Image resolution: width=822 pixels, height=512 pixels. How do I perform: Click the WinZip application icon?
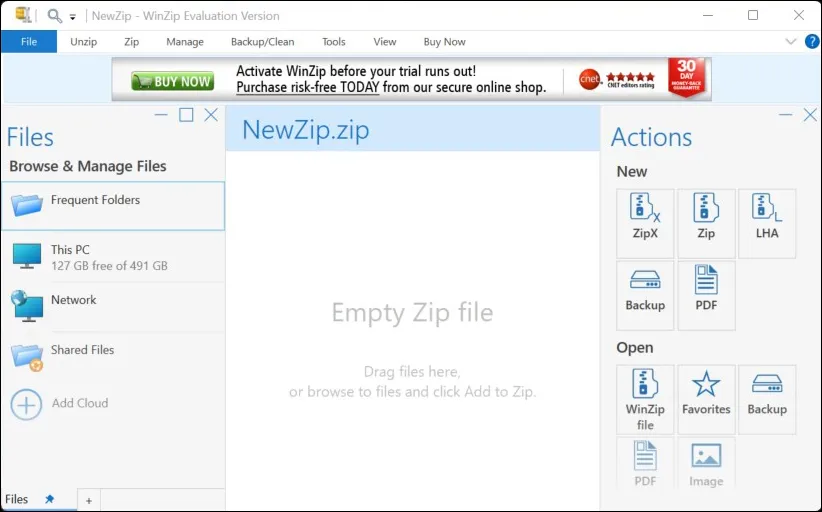pos(23,15)
